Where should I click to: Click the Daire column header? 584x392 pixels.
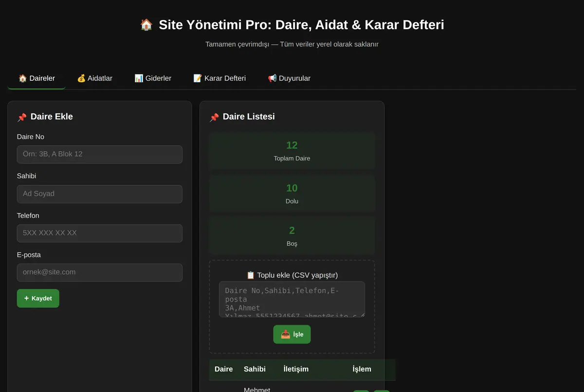pos(224,369)
